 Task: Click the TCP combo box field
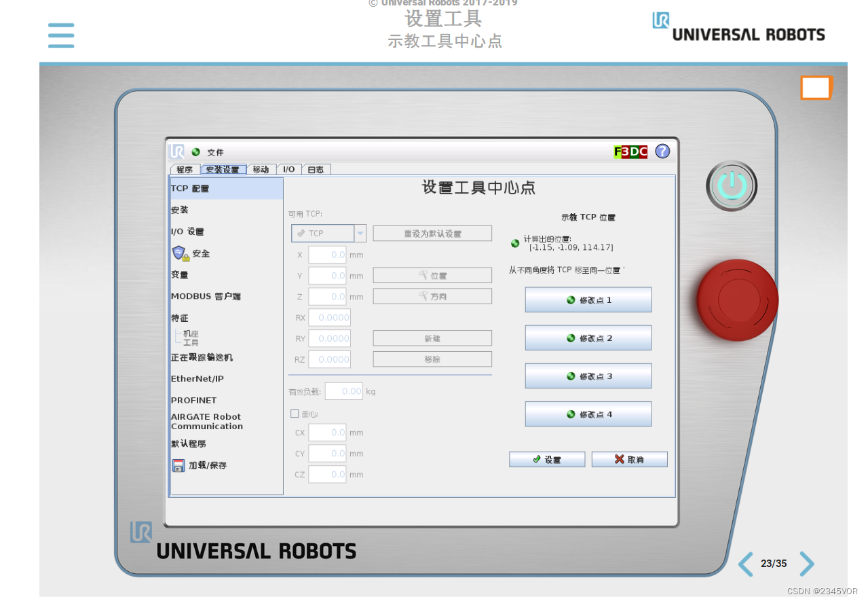[x=323, y=233]
